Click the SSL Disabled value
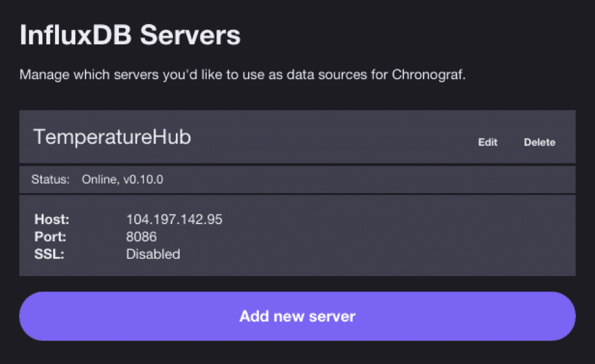Image resolution: width=595 pixels, height=364 pixels. tap(153, 254)
